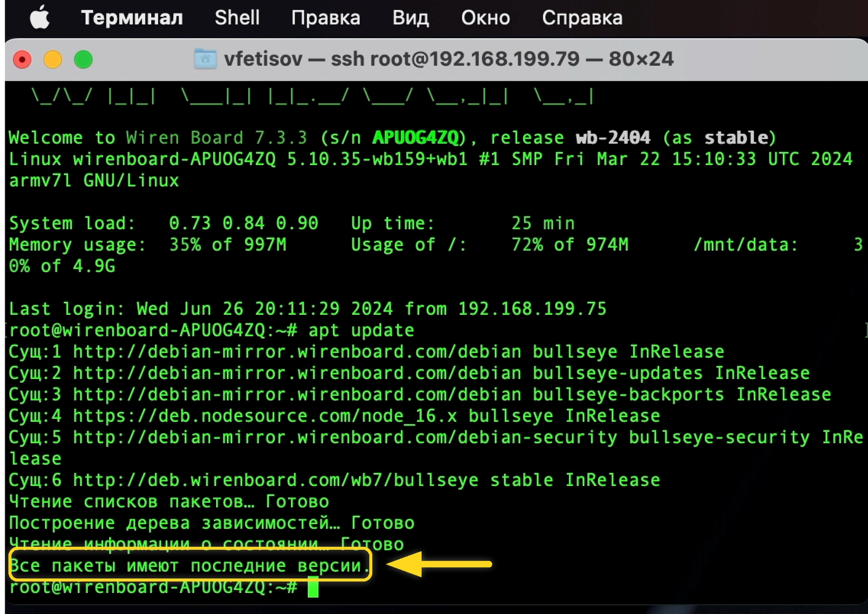
Task: Click the folder proxy icon in title bar
Action: (x=205, y=59)
